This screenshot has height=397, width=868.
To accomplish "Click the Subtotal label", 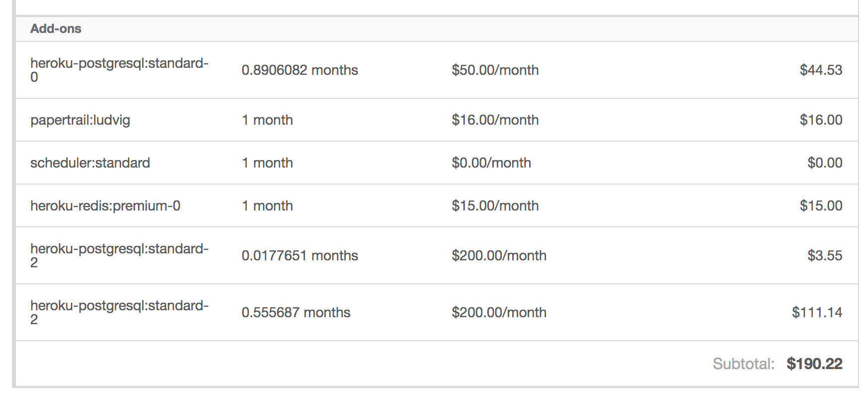I will point(743,364).
